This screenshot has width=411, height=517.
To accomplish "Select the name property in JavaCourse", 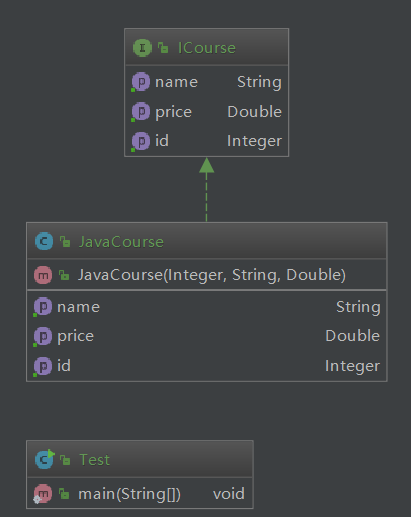I will pos(207,307).
